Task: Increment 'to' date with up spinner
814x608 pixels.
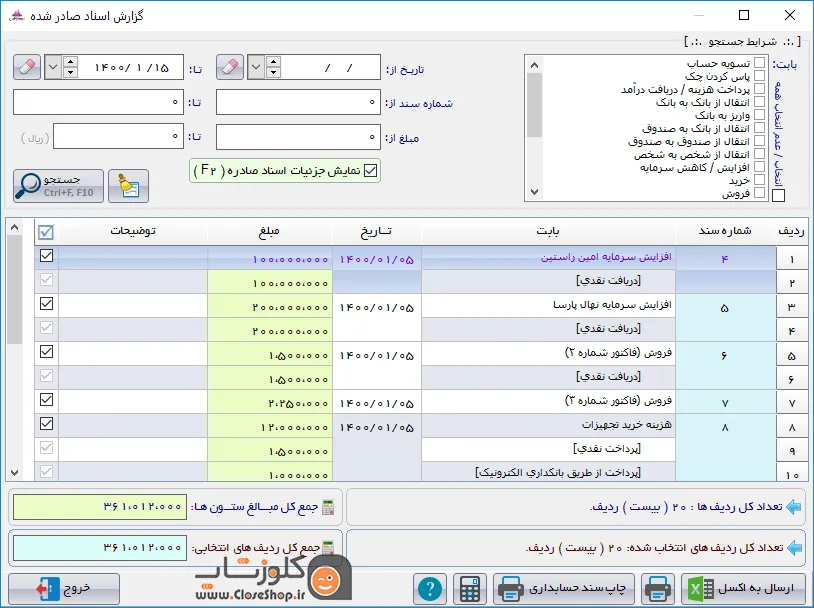Action: click(x=71, y=61)
